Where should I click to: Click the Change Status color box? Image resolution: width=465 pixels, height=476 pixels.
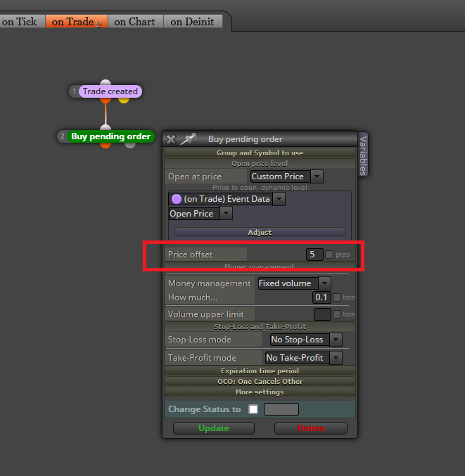[x=281, y=409]
